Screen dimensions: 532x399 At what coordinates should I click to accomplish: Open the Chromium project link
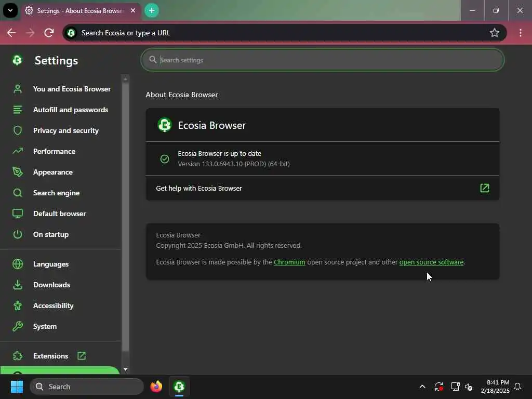coord(289,262)
